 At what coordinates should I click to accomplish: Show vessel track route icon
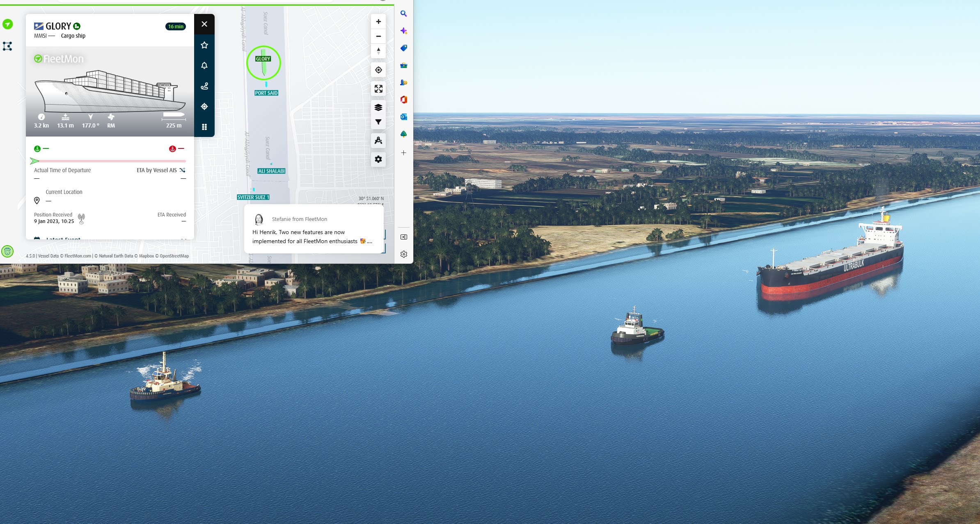pos(204,86)
